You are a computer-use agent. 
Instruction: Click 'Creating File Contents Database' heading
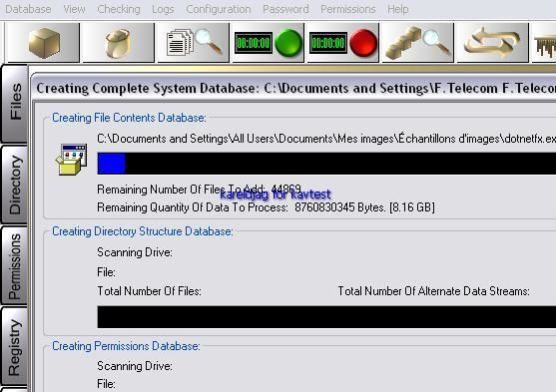[x=129, y=118]
